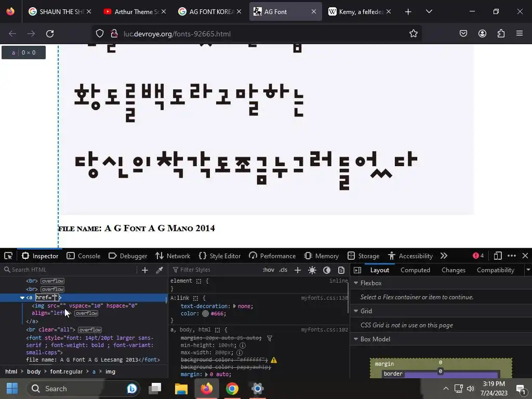The width and height of the screenshot is (532, 399).
Task: Create a new node with plus icon
Action: 145,270
